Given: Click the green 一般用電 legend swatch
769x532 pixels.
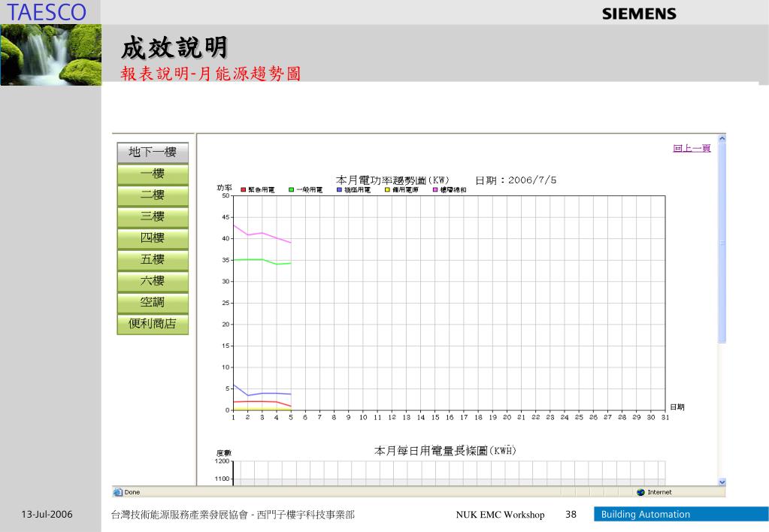Looking at the screenshot, I should (292, 190).
